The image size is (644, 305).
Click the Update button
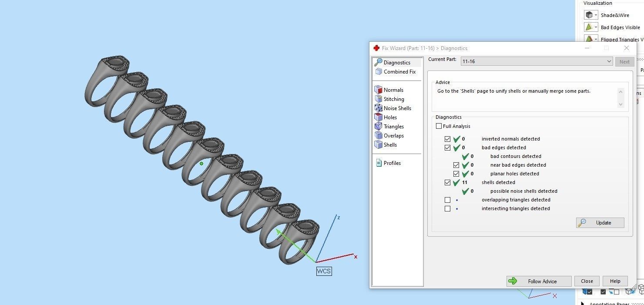tap(600, 223)
